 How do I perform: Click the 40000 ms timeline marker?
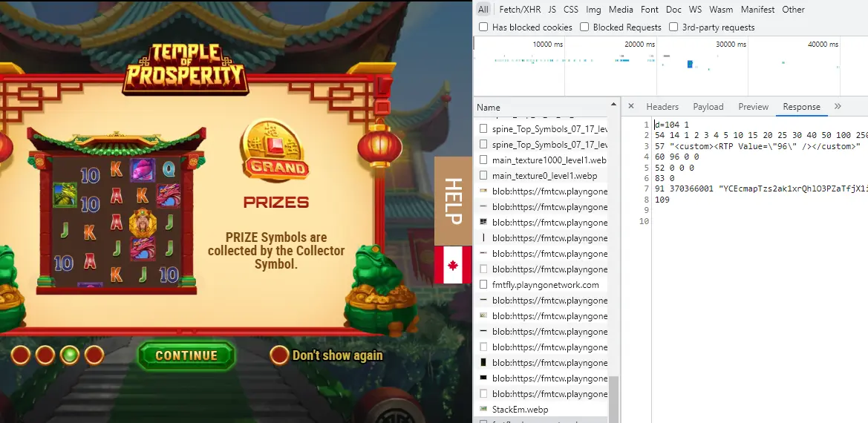tap(823, 45)
